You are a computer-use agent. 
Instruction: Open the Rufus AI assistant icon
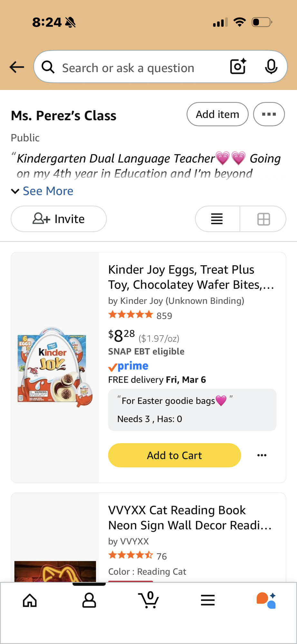pyautogui.click(x=266, y=600)
